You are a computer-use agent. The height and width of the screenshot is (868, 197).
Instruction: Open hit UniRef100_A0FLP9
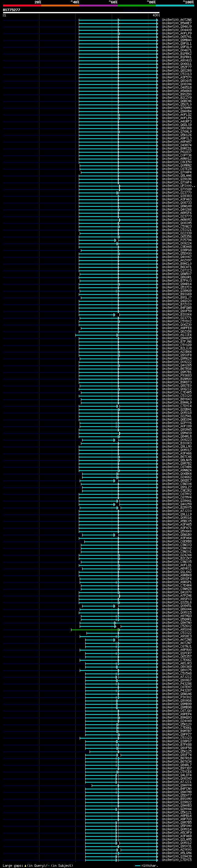coord(176,33)
